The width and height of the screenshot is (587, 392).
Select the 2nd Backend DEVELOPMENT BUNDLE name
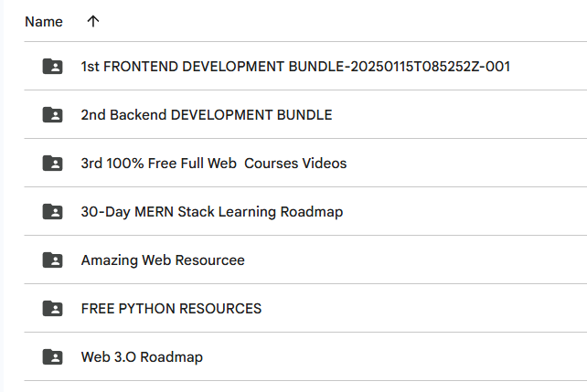point(207,115)
